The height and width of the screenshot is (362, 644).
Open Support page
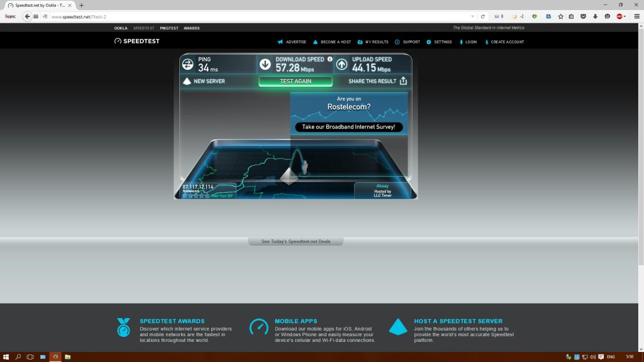point(408,42)
